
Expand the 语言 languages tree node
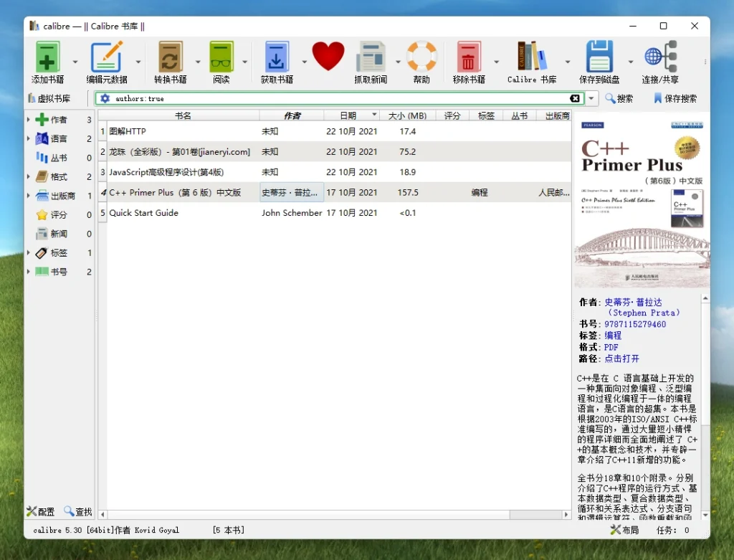click(x=29, y=138)
